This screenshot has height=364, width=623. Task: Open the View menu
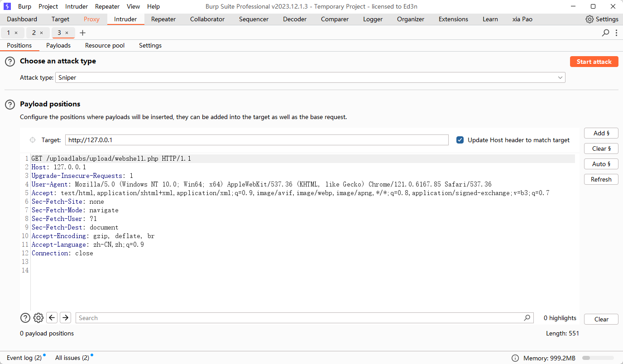[133, 6]
